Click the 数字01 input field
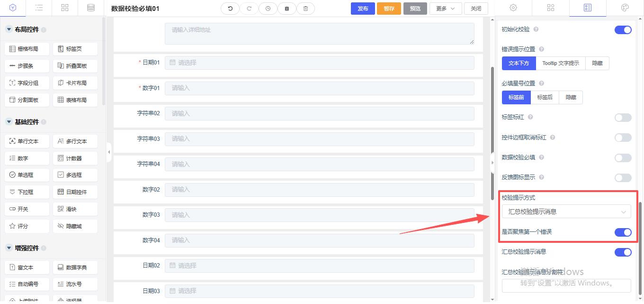 pos(319,88)
